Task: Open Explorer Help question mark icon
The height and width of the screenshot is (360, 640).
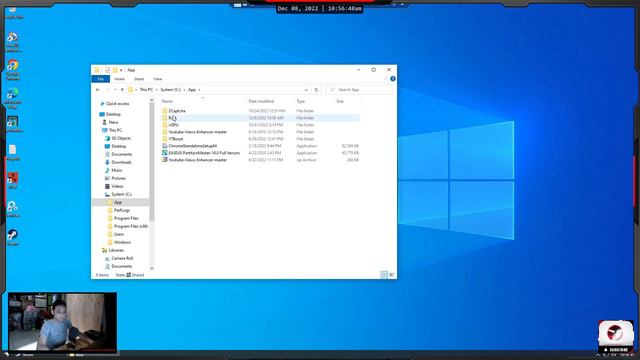Action: [393, 79]
